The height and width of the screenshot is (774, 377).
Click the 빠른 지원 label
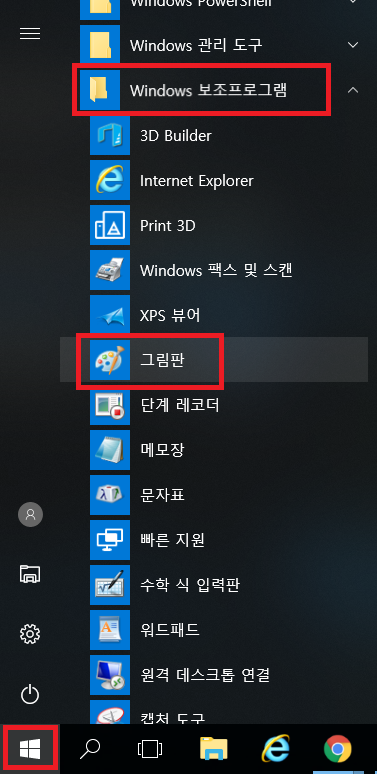pos(172,540)
